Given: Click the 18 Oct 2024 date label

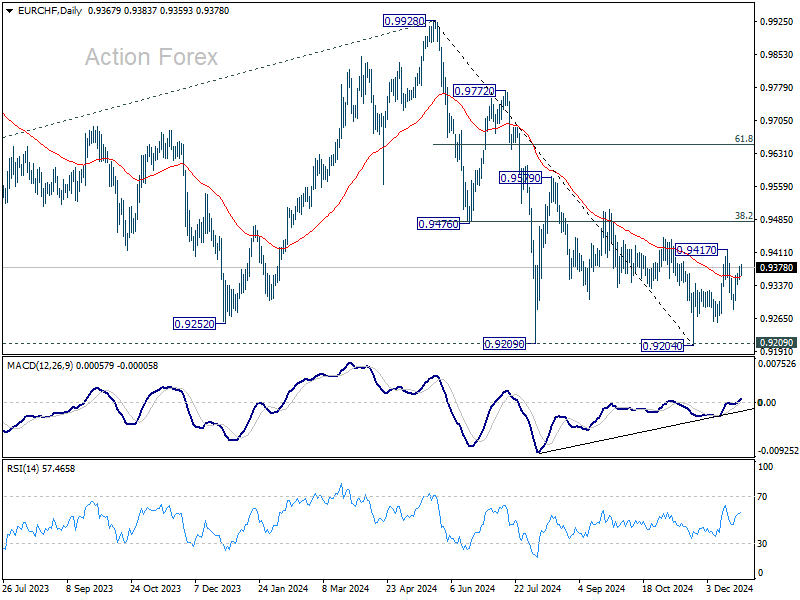Looking at the screenshot, I should pos(667,589).
